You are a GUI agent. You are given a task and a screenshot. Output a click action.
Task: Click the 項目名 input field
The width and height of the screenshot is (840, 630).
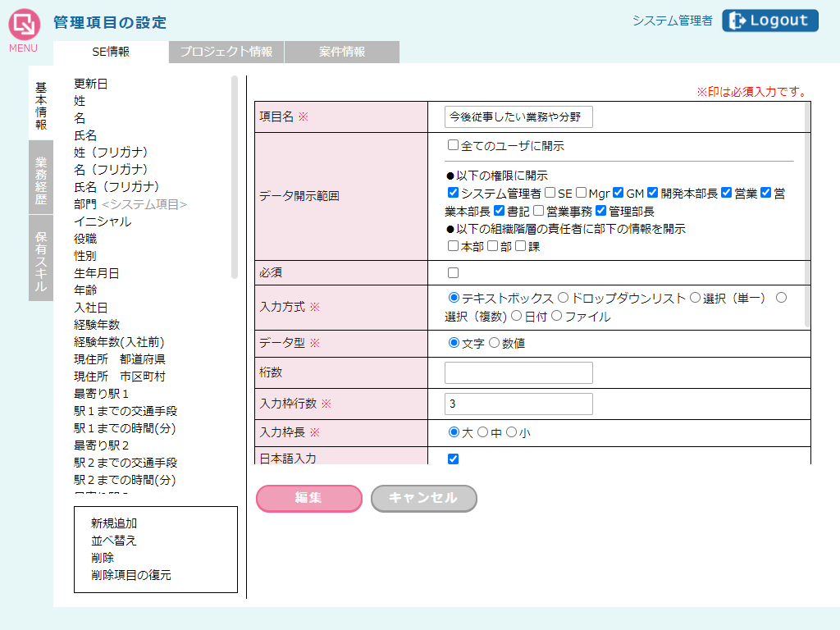pyautogui.click(x=518, y=117)
